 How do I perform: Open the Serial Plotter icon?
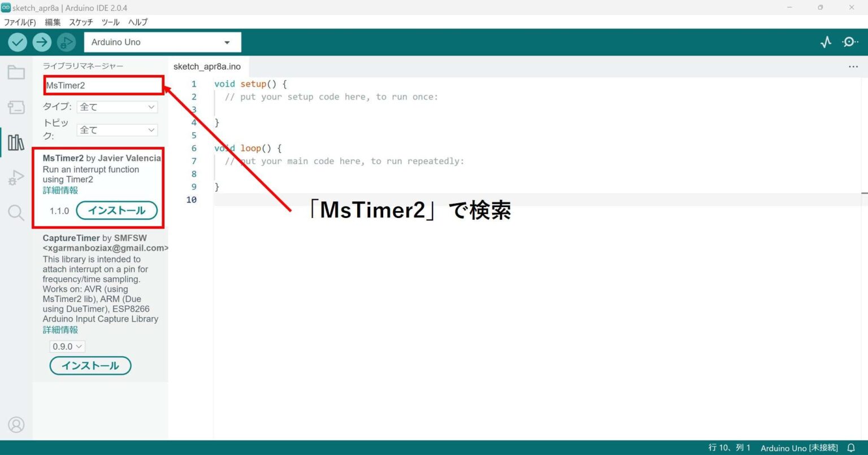click(x=826, y=42)
